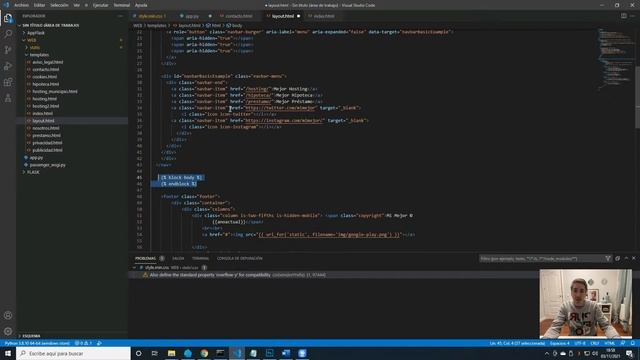Select the TERMINAL panel tab

click(x=200, y=258)
